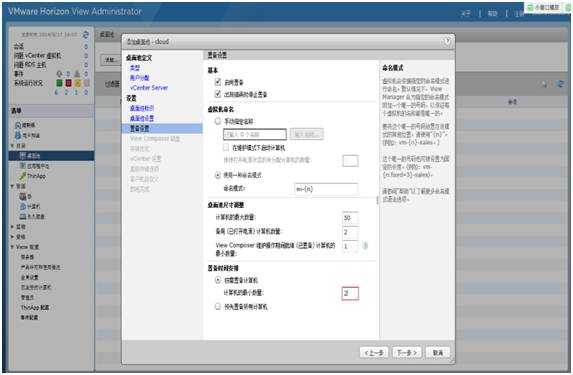Viewport: 573px width, 375px height.
Task: Click the red-outlined minimum computers field
Action: 350,293
